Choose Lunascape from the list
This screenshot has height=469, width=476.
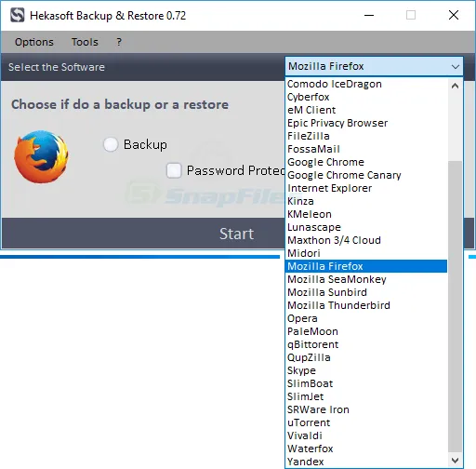coord(366,227)
